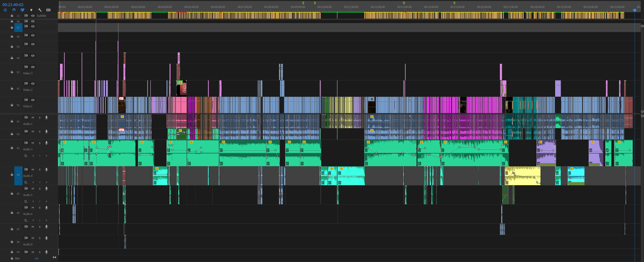The height and width of the screenshot is (262, 644).
Task: Click the Add Marker icon
Action: tap(31, 10)
